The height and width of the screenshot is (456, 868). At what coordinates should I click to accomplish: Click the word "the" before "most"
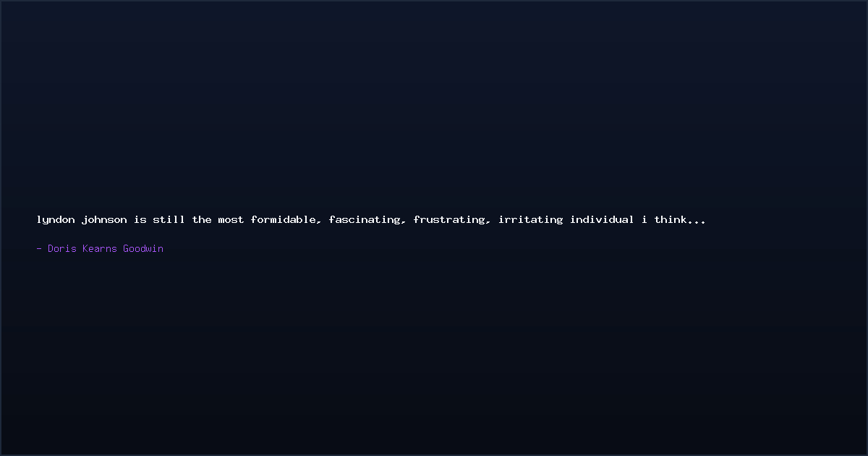coord(202,219)
